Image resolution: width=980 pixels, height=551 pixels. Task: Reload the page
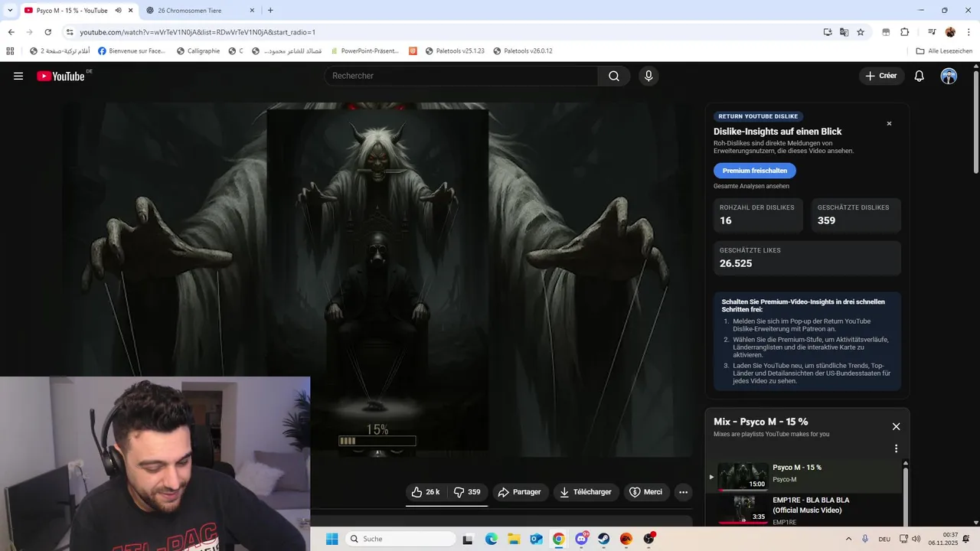[x=47, y=32]
